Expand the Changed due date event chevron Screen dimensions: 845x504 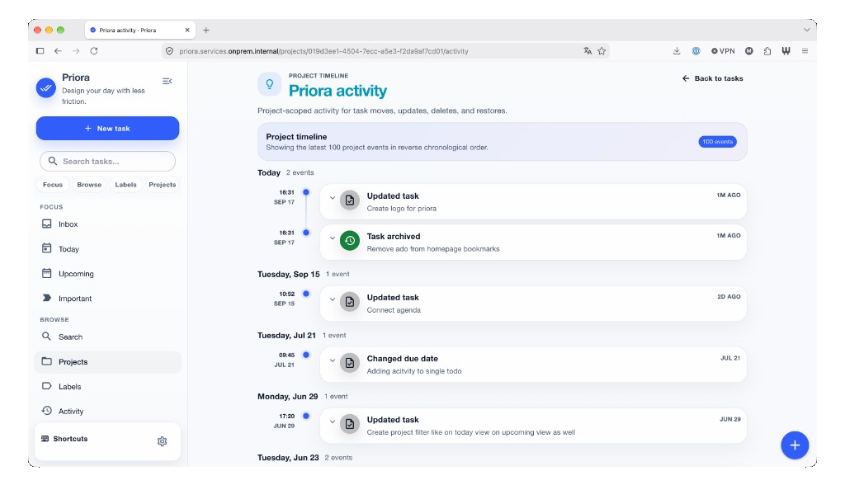click(x=333, y=360)
